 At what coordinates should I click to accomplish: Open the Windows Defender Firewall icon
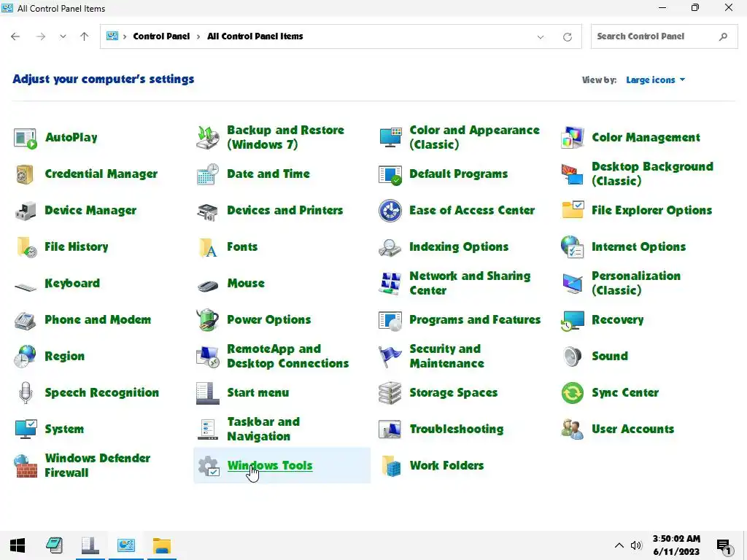(x=26, y=466)
